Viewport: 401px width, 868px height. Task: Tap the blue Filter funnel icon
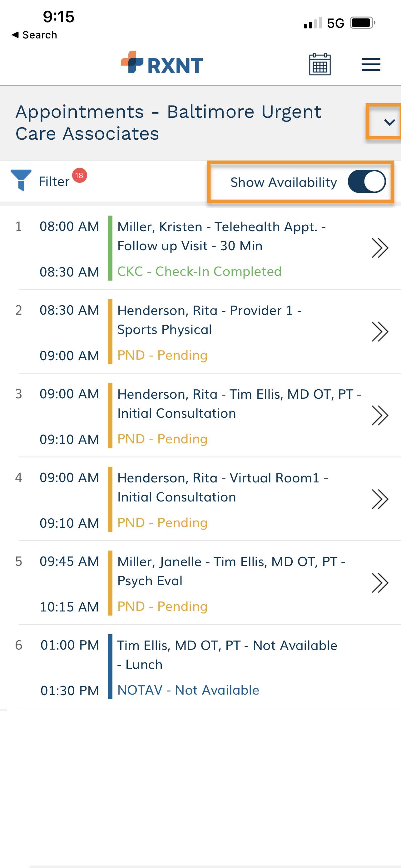[21, 180]
